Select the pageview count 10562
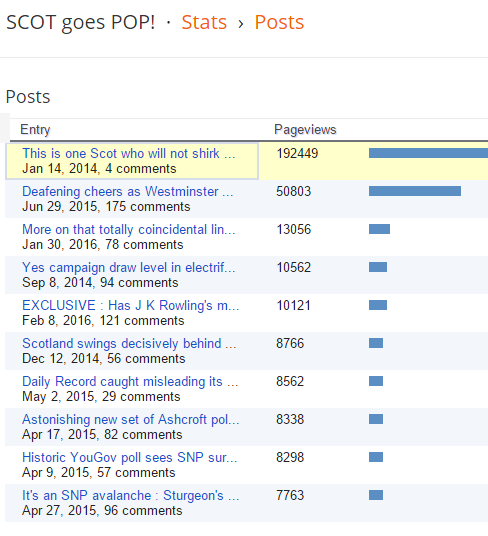Viewport: 488px width, 536px height. [x=294, y=267]
